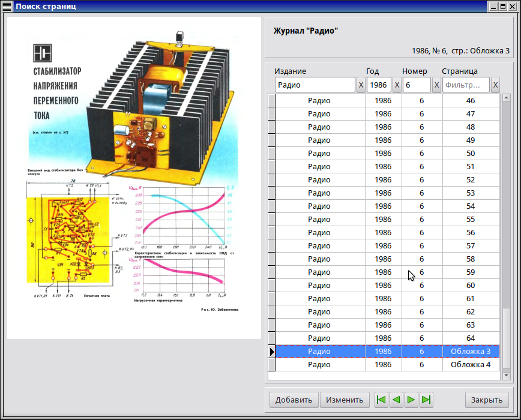Click the magazine cover page preview
The image size is (521, 420).
click(134, 178)
